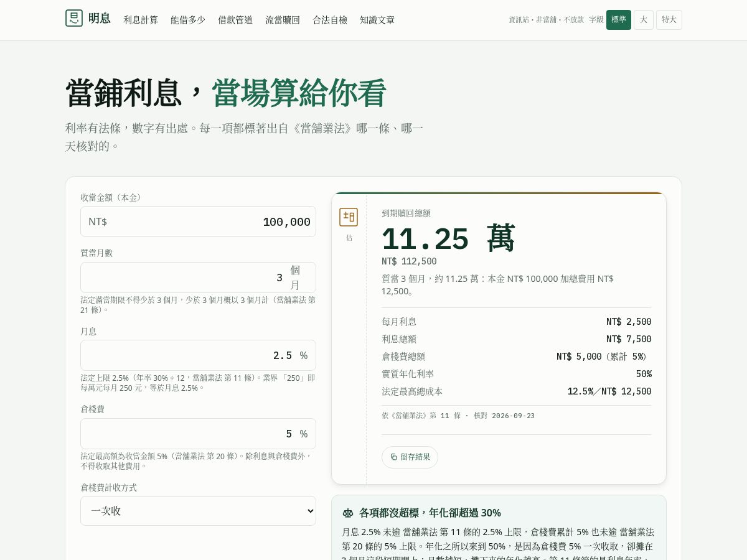Image resolution: width=747 pixels, height=560 pixels.
Task: Click the 每月利息 NT$ 2,500 value
Action: [x=629, y=322]
